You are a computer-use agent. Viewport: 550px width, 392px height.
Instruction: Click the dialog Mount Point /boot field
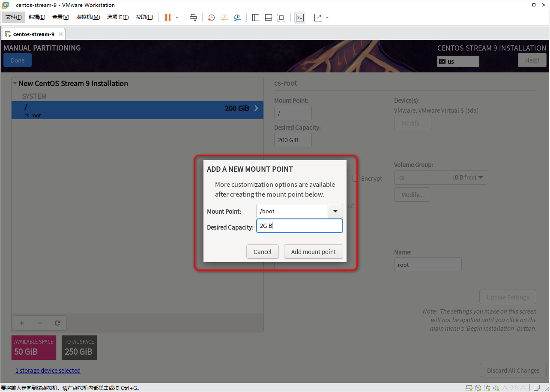[x=292, y=211]
